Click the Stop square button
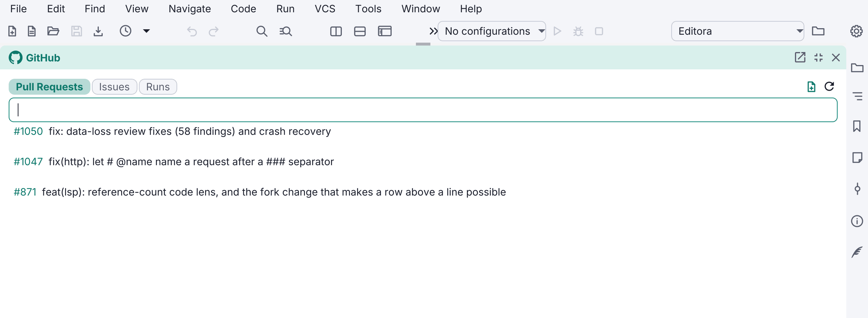This screenshot has width=868, height=318. [599, 31]
